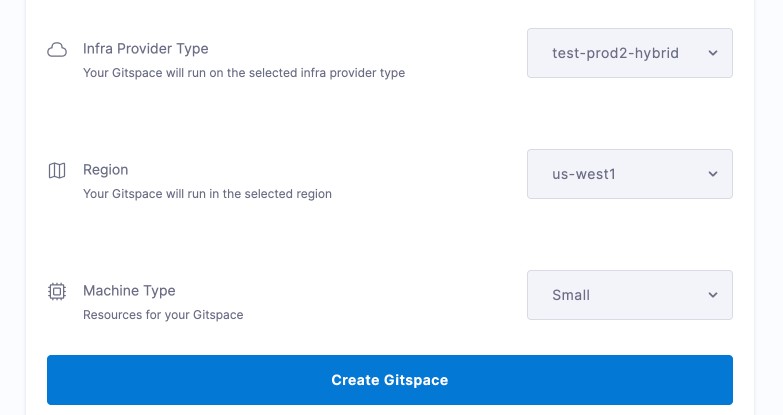Open the Machine Type dropdown
This screenshot has width=783, height=415.
point(629,295)
